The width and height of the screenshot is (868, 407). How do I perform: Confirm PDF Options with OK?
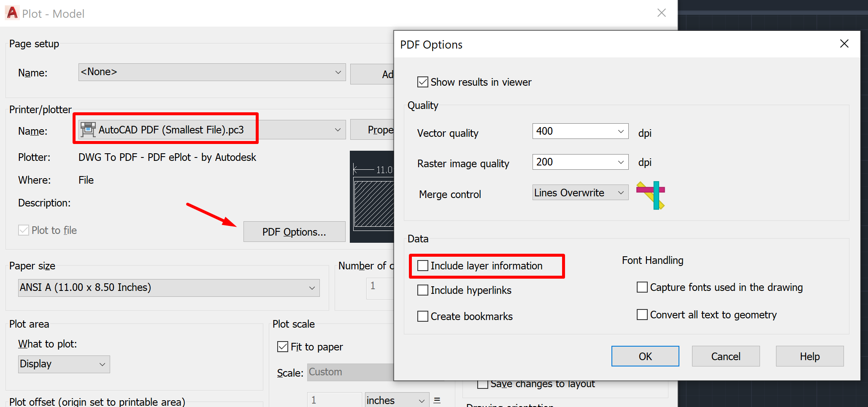[x=645, y=356]
